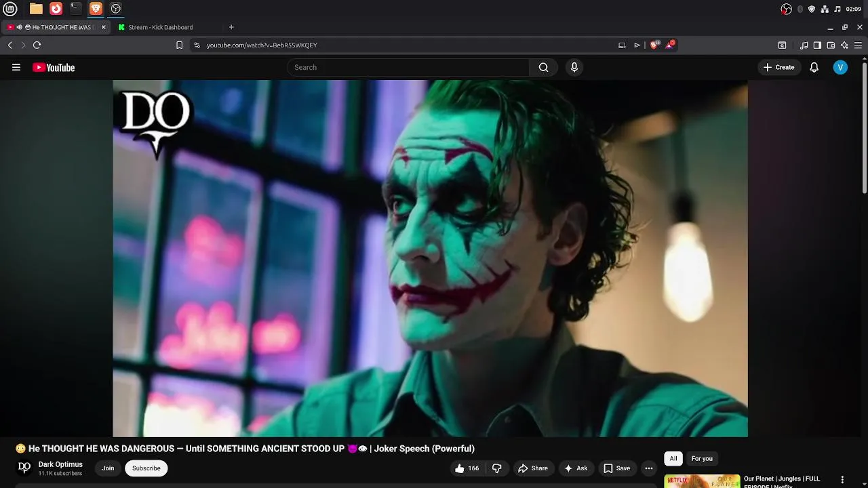
Task: Open the Linux Mint start menu
Action: pos(10,9)
